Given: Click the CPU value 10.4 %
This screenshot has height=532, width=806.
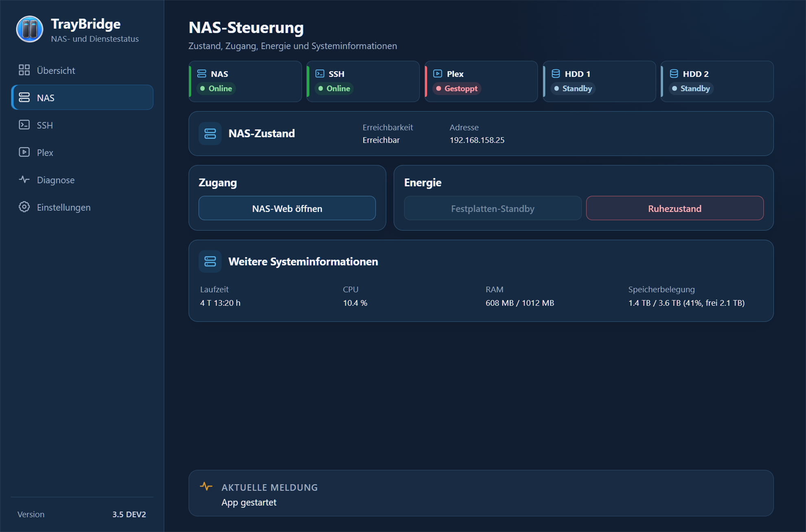Looking at the screenshot, I should [355, 303].
